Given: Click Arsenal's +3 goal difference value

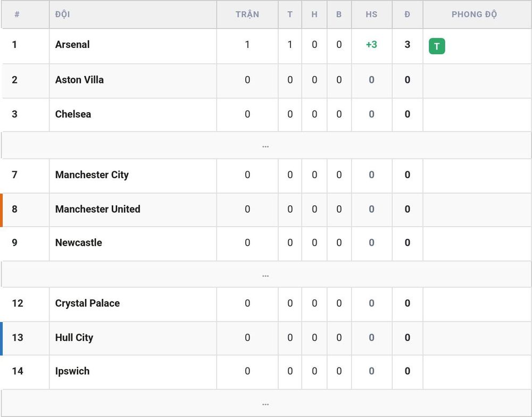Looking at the screenshot, I should 371,45.
